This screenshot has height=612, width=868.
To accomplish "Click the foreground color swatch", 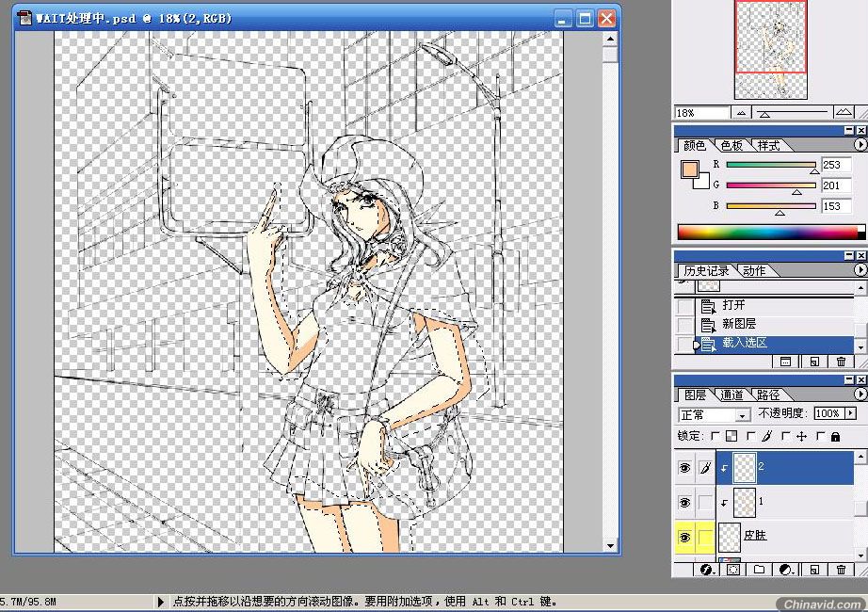I will pyautogui.click(x=690, y=169).
